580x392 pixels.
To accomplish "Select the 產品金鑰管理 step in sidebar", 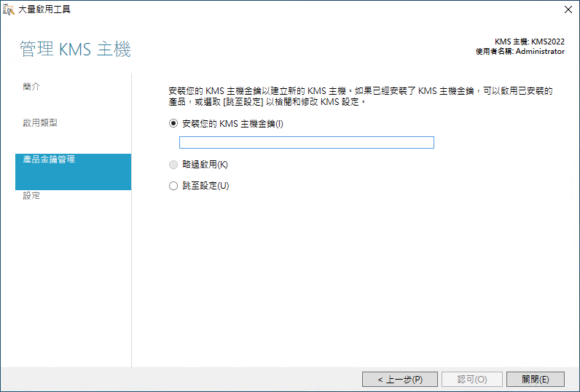I will pos(74,172).
